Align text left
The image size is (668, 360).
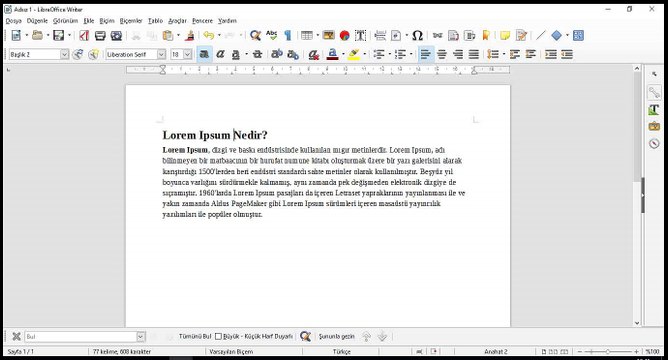pyautogui.click(x=426, y=55)
